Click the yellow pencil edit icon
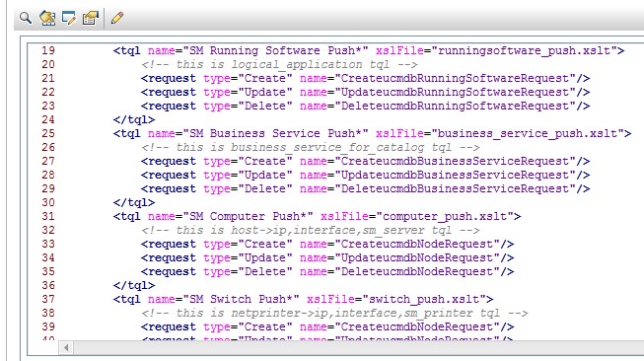 tap(117, 18)
